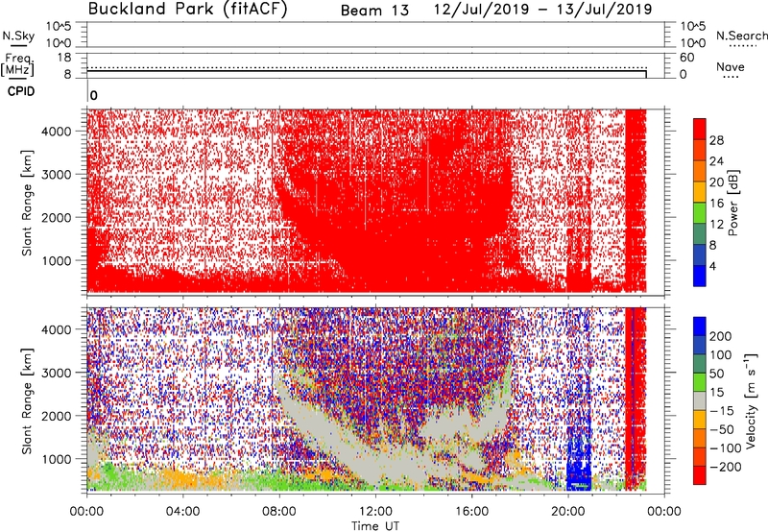Viewport: 768px width, 532px height.
Task: Click the 'CPID' label
Action: coord(21,91)
